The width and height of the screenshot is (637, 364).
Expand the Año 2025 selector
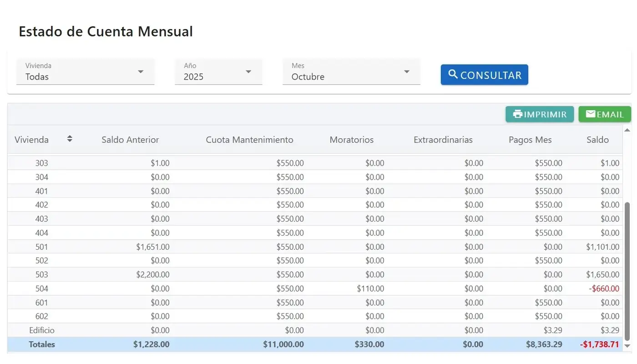click(218, 72)
